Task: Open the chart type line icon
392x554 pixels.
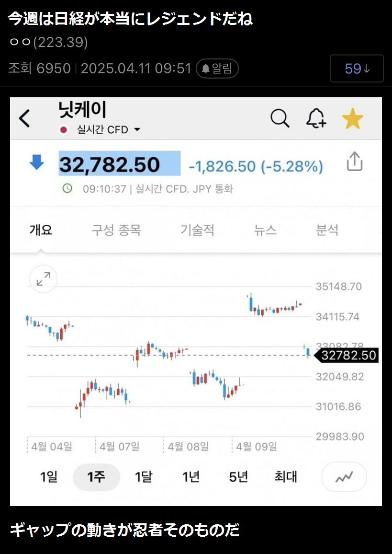Action: 344,477
